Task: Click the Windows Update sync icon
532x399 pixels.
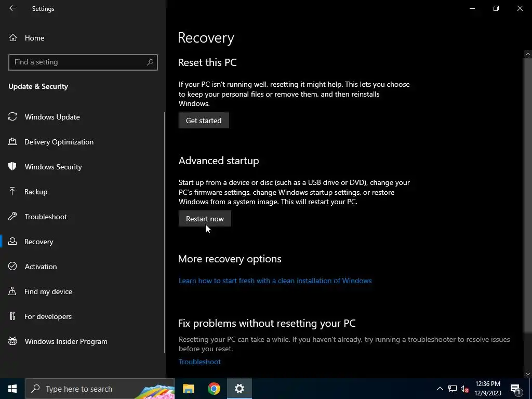Action: (x=12, y=117)
